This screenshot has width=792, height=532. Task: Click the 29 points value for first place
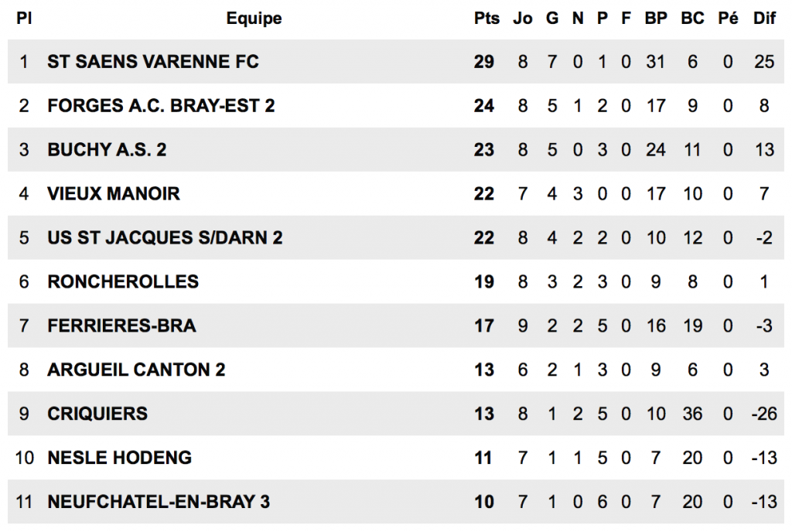[484, 62]
